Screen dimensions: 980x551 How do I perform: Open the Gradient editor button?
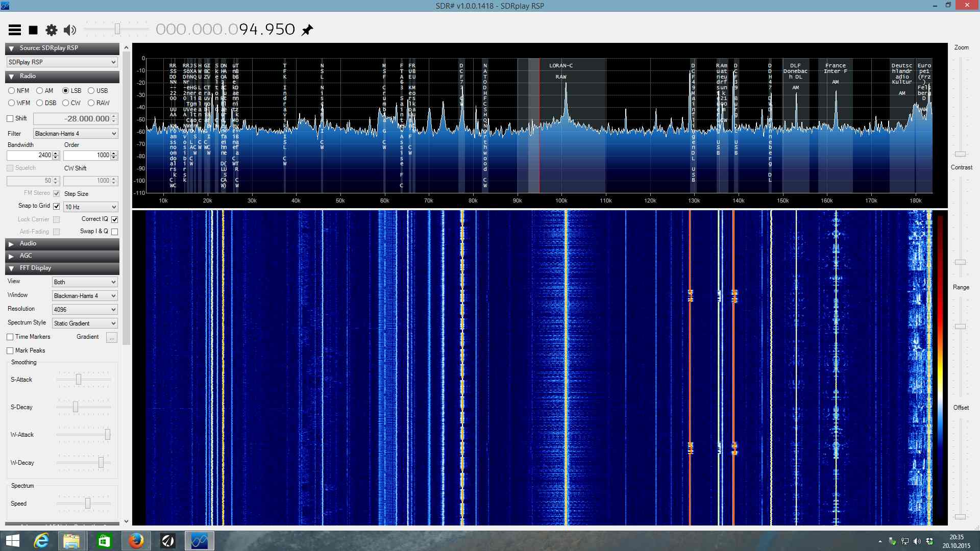pos(112,337)
